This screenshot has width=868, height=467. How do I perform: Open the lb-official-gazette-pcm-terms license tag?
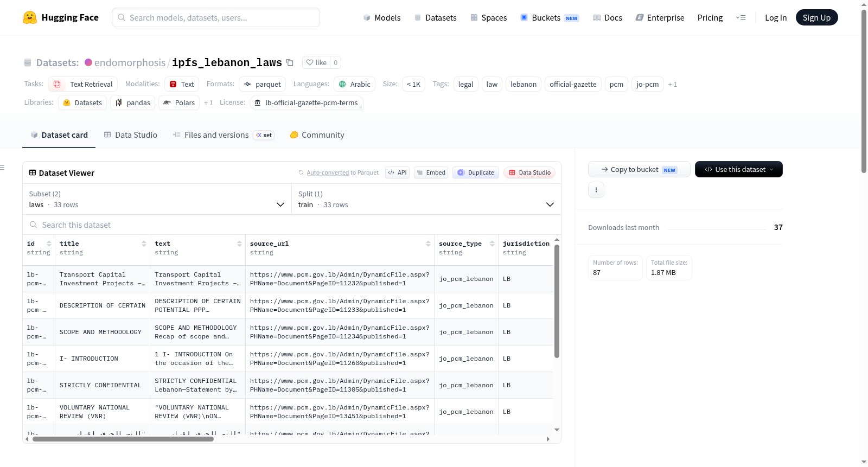(307, 103)
